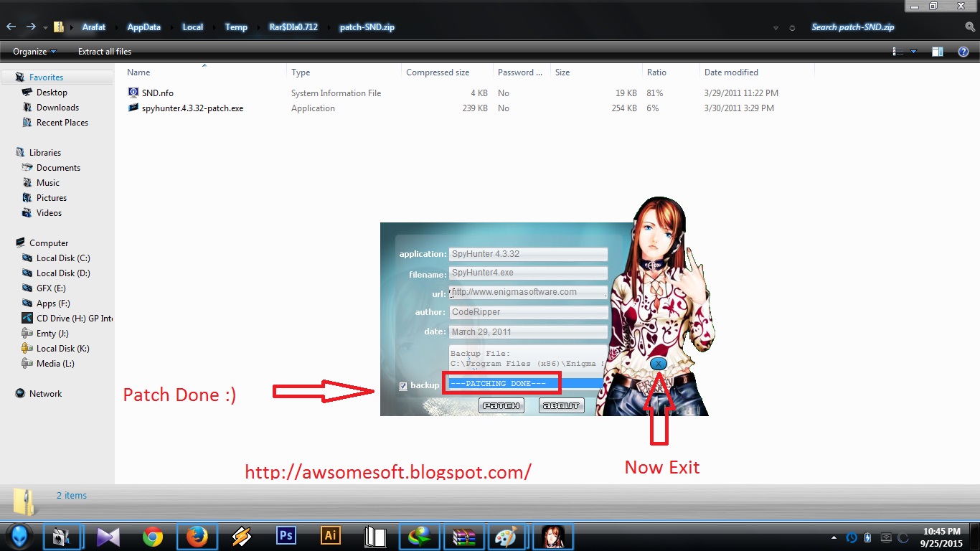Screen dimensions: 980x551
Task: Click the application field SpyHunter 4.3.32
Action: (528, 254)
